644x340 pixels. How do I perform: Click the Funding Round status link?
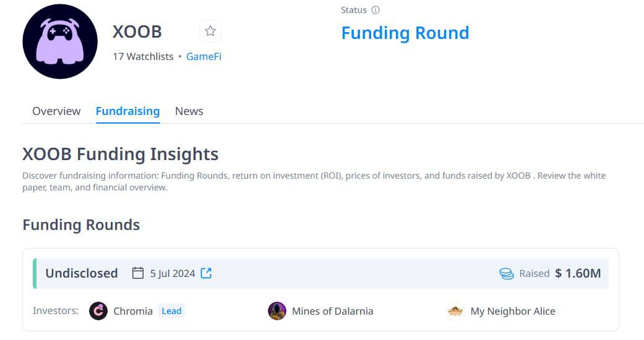[x=405, y=33]
